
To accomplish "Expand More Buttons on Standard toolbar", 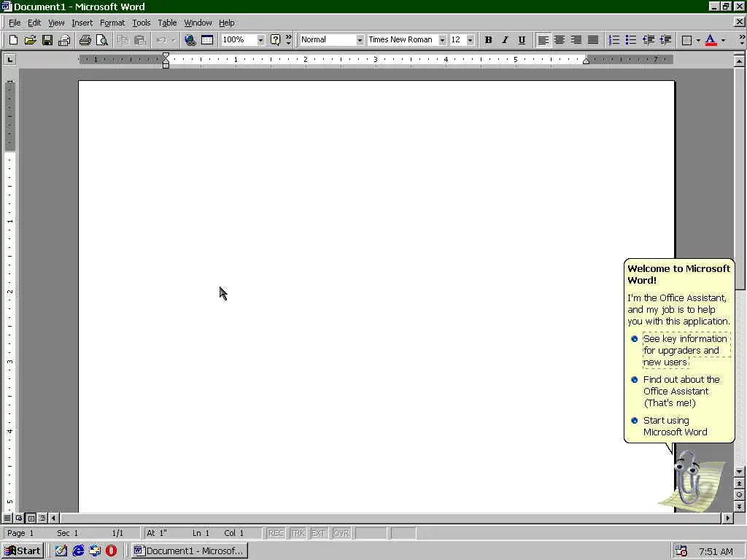I will coord(288,40).
